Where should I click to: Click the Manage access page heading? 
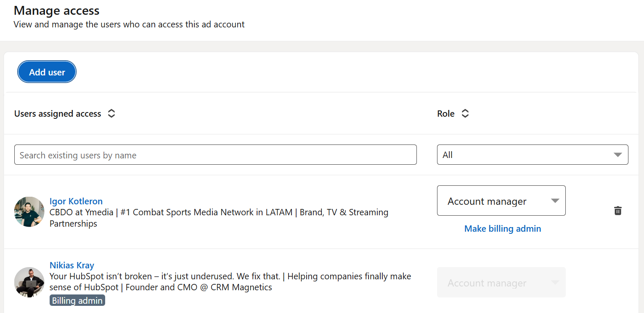tap(56, 11)
